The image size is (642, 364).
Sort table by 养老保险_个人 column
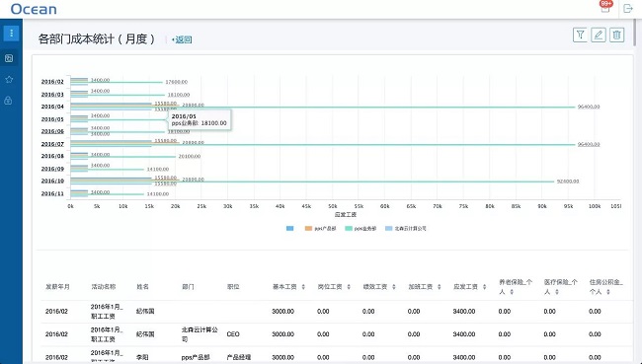point(512,292)
